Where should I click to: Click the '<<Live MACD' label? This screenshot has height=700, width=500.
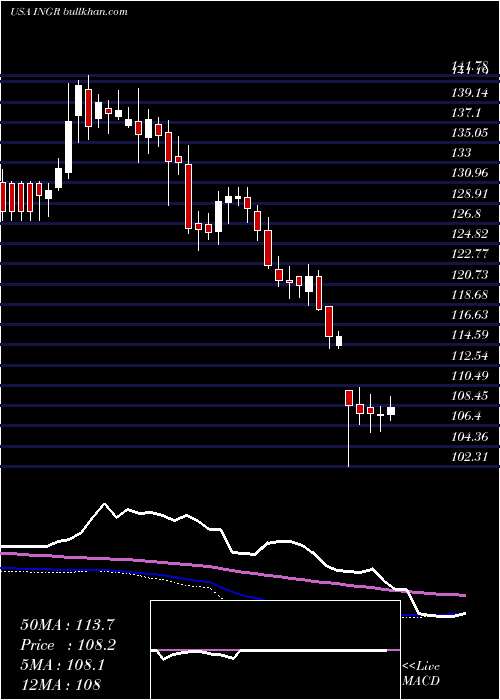[421, 673]
